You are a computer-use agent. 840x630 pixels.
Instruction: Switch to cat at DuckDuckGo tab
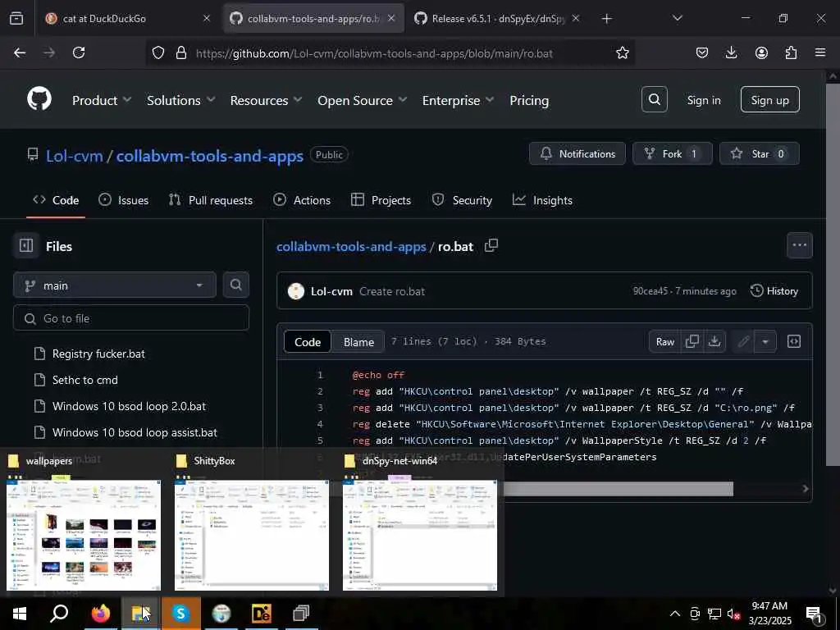click(x=127, y=18)
